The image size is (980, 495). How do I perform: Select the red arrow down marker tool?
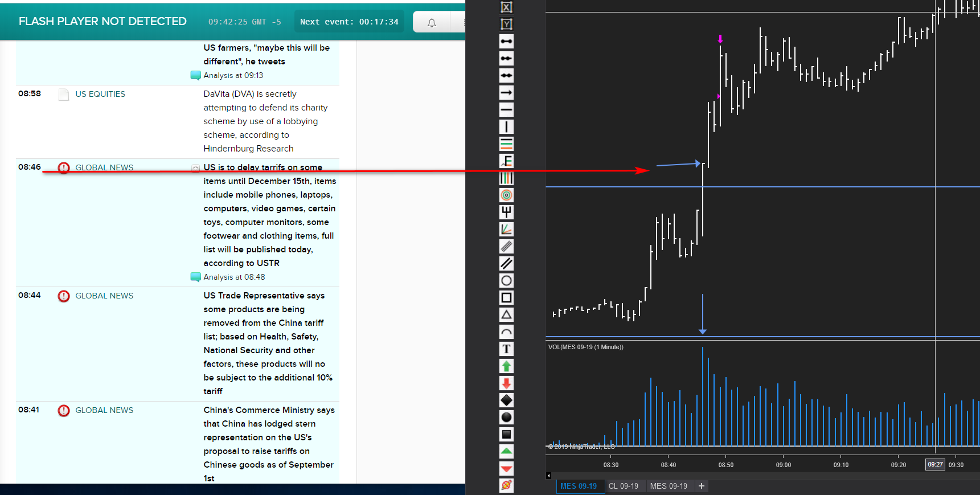tap(506, 383)
